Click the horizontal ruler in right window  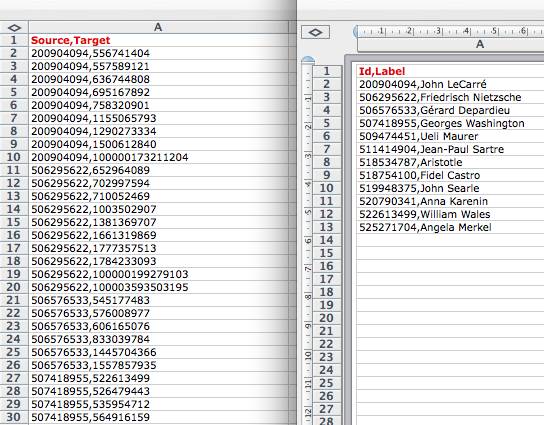450,31
